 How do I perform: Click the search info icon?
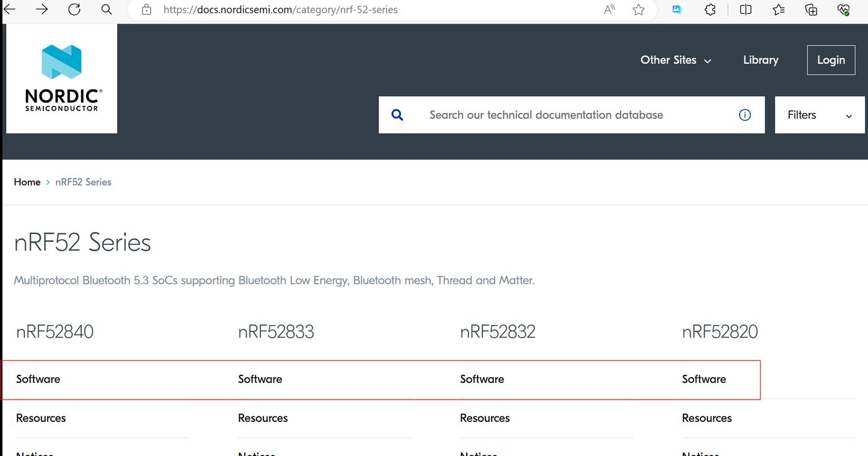(x=745, y=115)
